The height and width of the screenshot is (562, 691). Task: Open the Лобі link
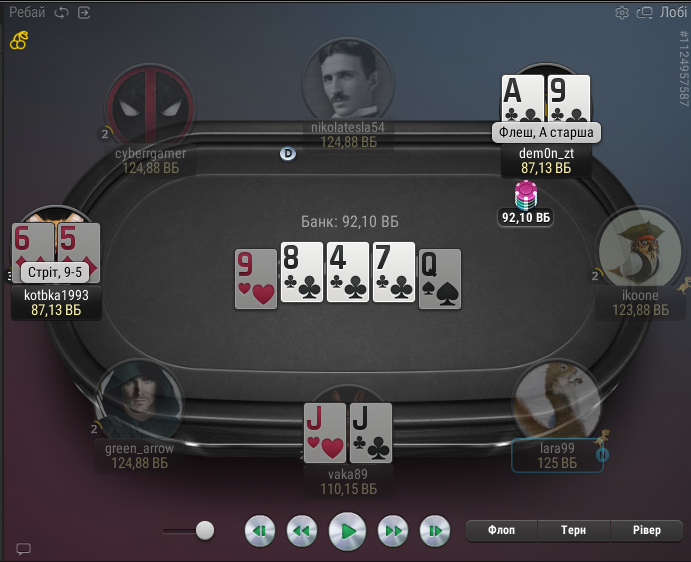tap(673, 12)
